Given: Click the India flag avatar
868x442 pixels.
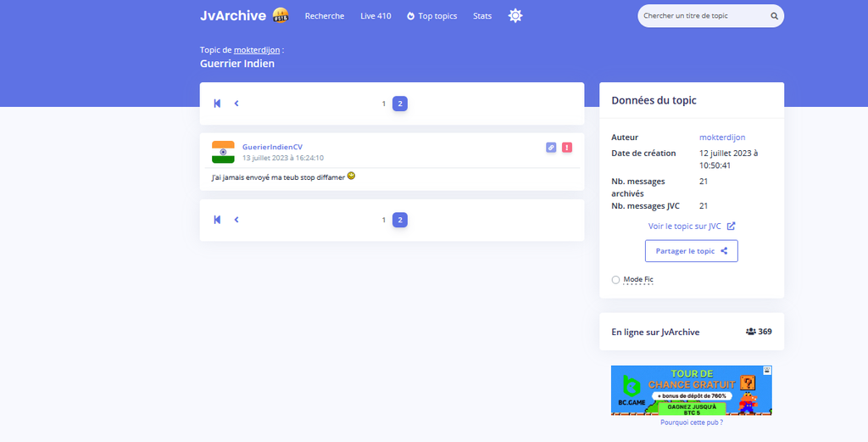Looking at the screenshot, I should [223, 152].
